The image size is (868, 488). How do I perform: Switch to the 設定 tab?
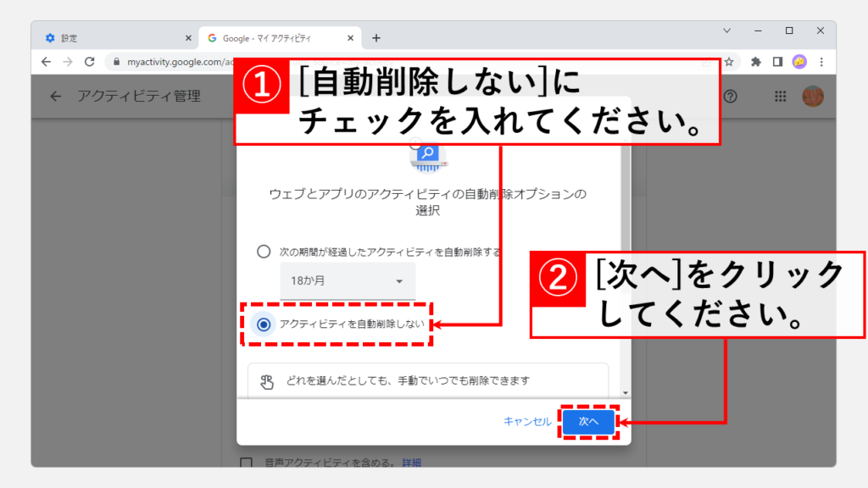(x=114, y=38)
